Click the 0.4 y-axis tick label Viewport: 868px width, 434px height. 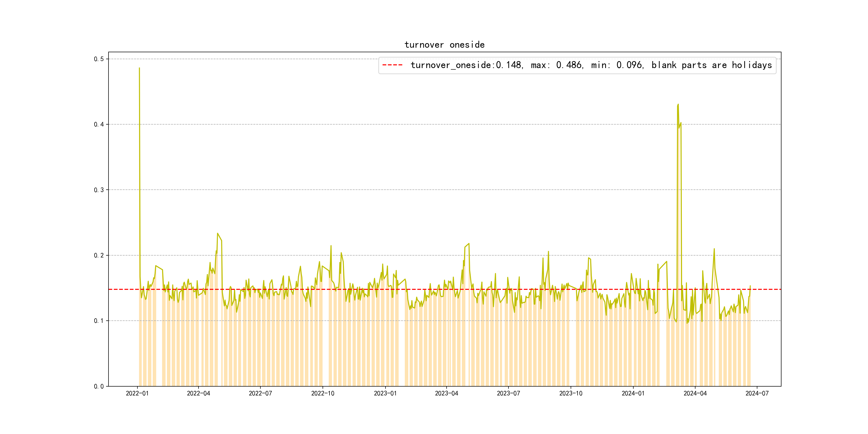click(x=99, y=124)
